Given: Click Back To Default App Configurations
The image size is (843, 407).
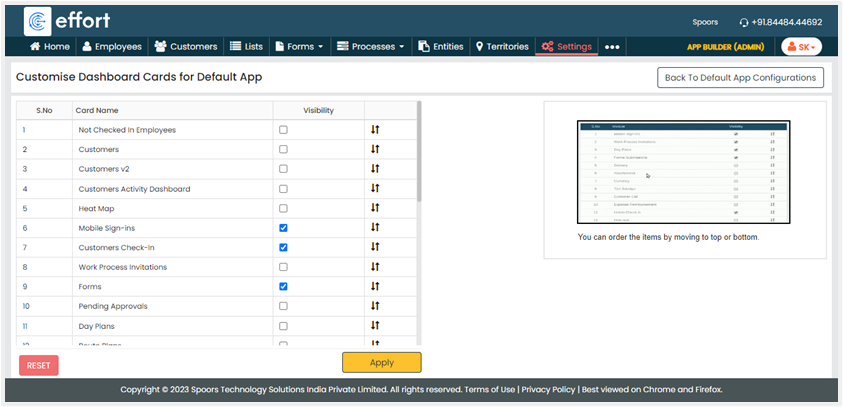Looking at the screenshot, I should [x=740, y=77].
